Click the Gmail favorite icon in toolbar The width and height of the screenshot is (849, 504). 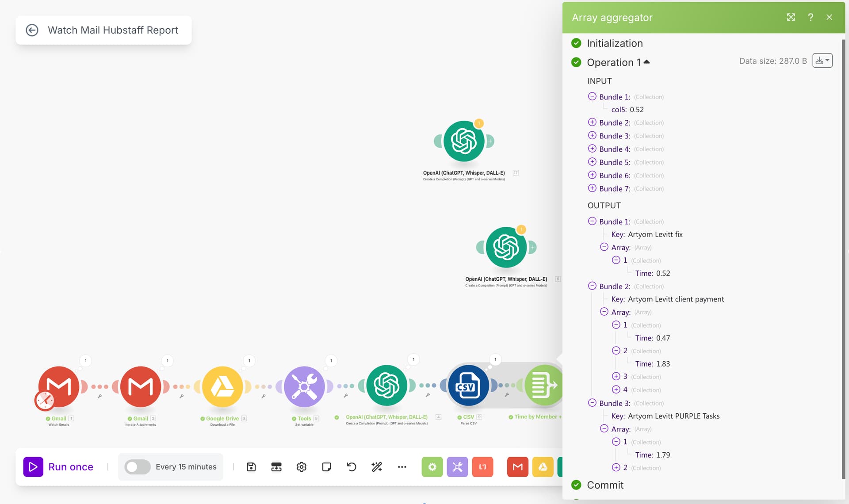point(517,467)
